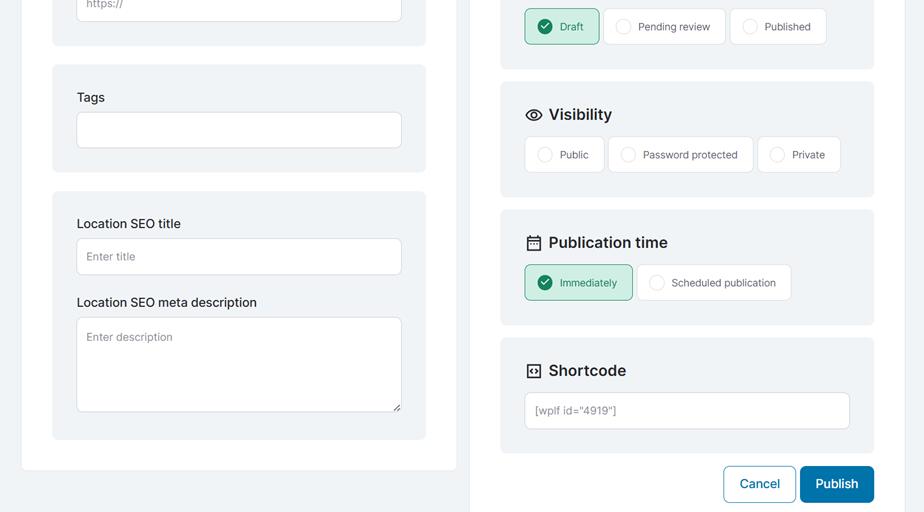This screenshot has height=512, width=924.
Task: Click the Tags label
Action: click(91, 98)
